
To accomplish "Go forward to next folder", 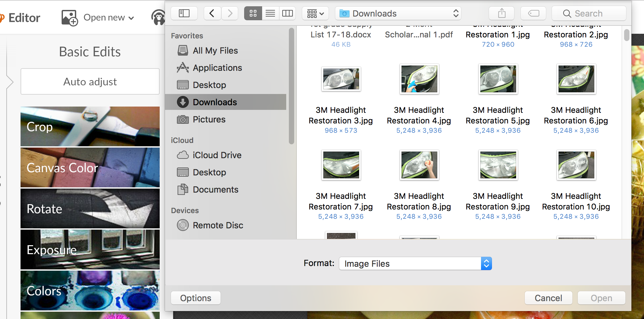I will (x=230, y=13).
